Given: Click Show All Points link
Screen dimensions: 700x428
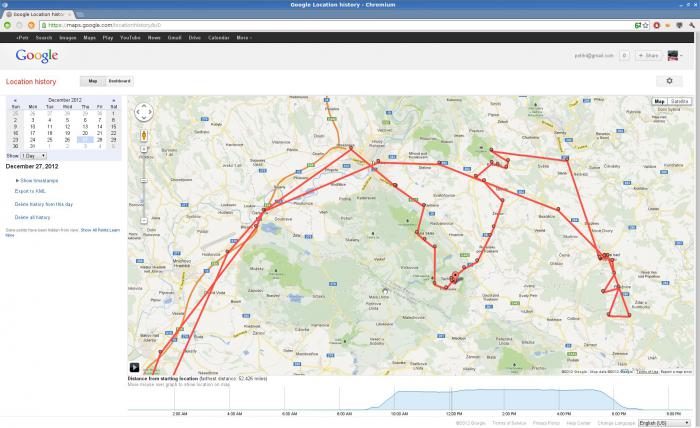Looking at the screenshot, I should tap(94, 230).
